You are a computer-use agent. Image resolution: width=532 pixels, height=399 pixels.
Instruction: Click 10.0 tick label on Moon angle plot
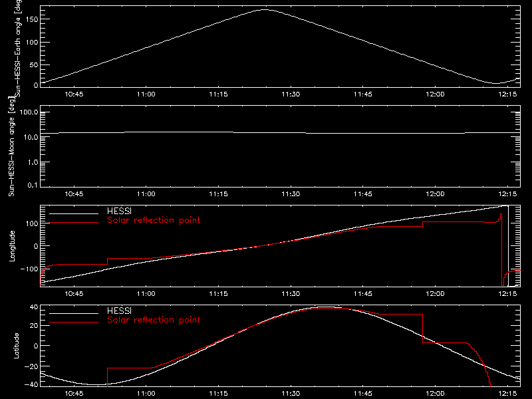pyautogui.click(x=31, y=138)
